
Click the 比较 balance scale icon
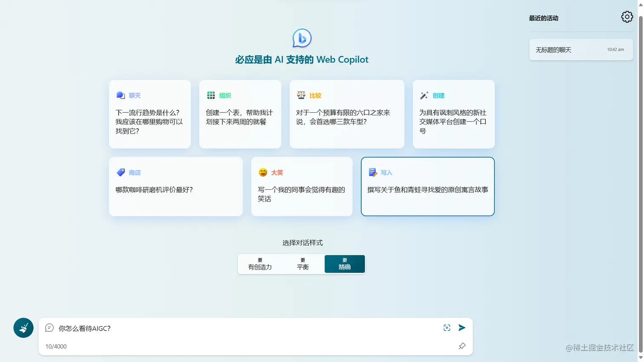[x=301, y=95]
